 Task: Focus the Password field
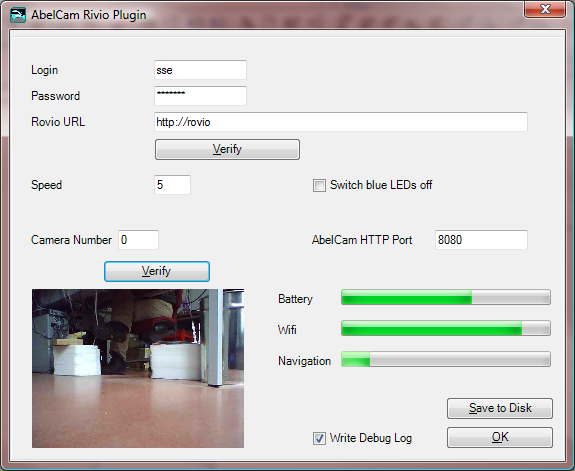[200, 96]
